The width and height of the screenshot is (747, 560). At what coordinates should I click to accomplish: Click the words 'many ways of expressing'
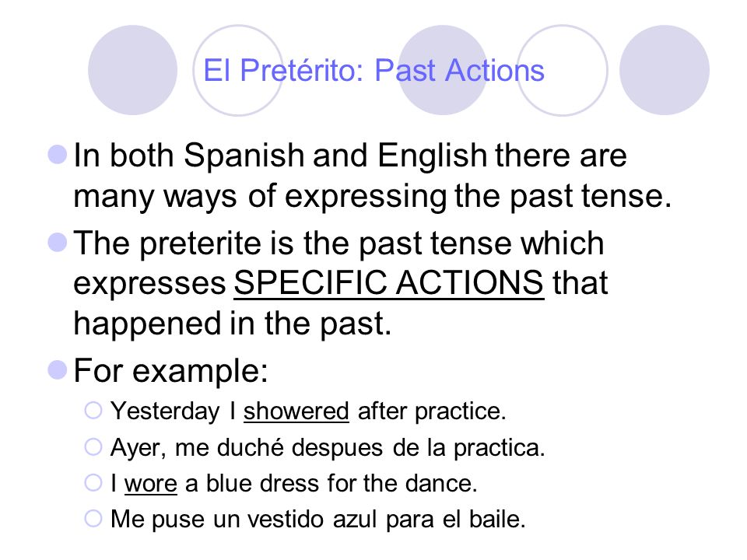(x=260, y=197)
